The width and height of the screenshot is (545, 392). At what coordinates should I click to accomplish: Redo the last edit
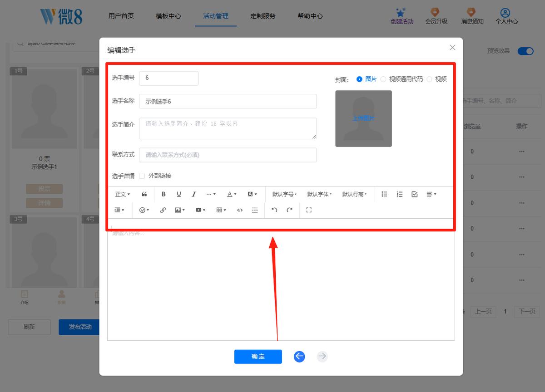click(x=290, y=210)
